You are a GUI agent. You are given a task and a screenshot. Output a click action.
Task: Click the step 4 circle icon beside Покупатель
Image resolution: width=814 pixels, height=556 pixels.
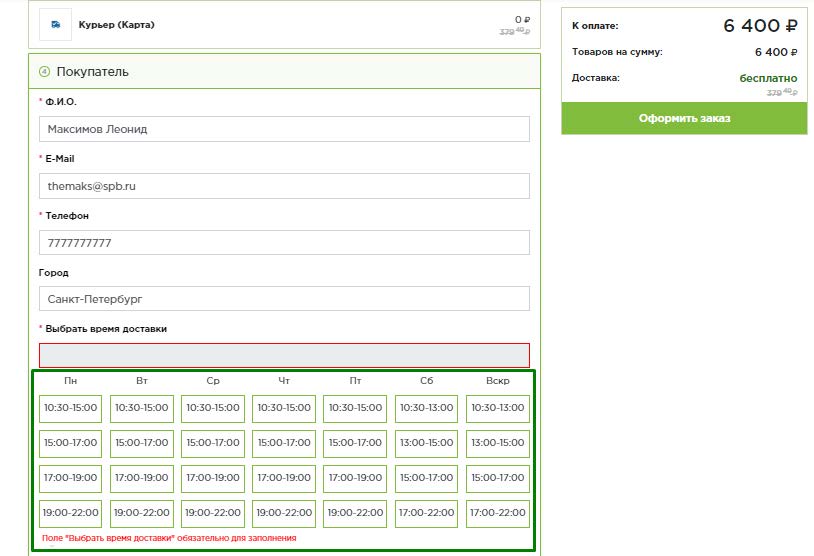point(45,72)
